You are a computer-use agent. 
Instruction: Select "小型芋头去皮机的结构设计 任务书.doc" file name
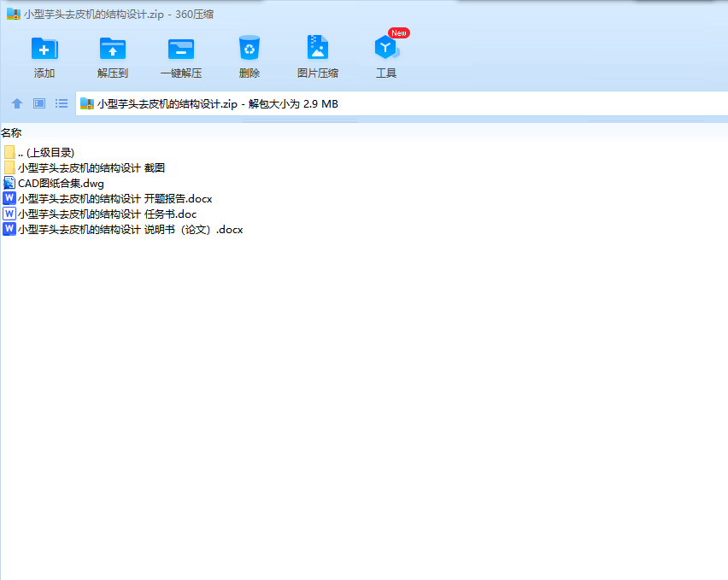pos(108,214)
